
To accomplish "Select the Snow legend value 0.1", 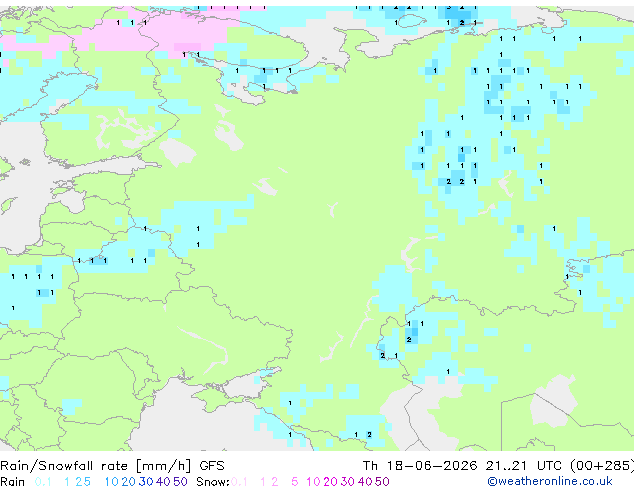I will pos(239,482).
